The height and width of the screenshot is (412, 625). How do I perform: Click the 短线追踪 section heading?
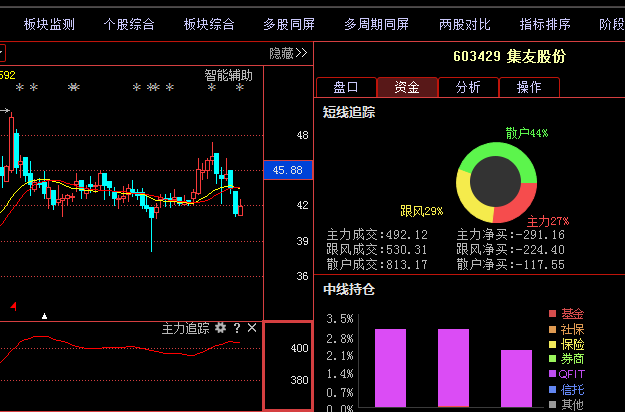click(349, 112)
